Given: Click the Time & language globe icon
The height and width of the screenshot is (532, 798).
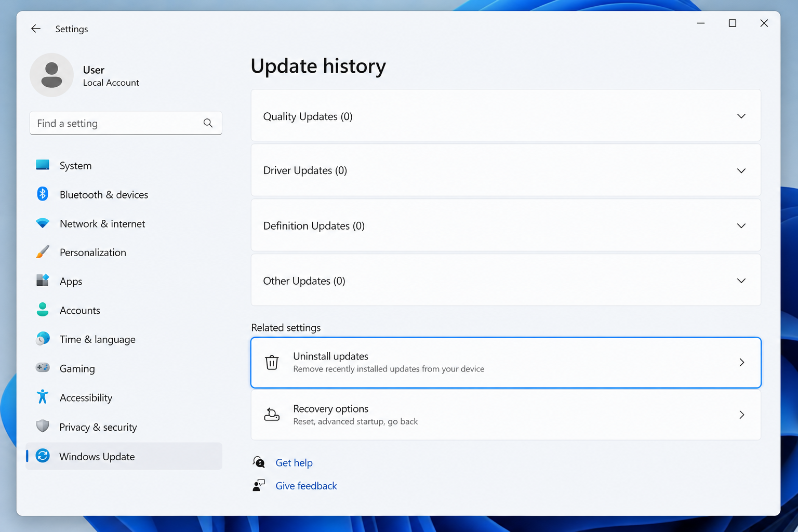Looking at the screenshot, I should 43,339.
